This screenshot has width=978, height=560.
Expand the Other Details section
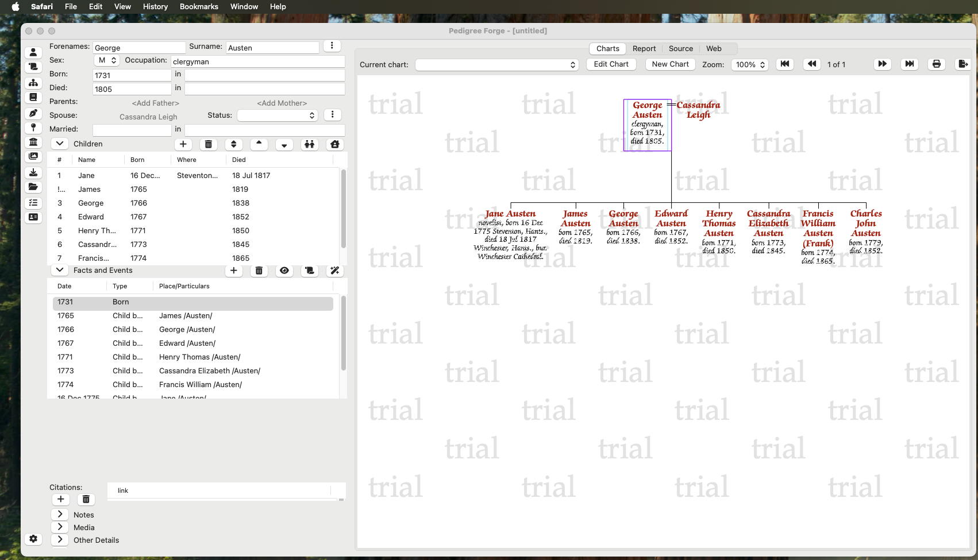pos(60,540)
